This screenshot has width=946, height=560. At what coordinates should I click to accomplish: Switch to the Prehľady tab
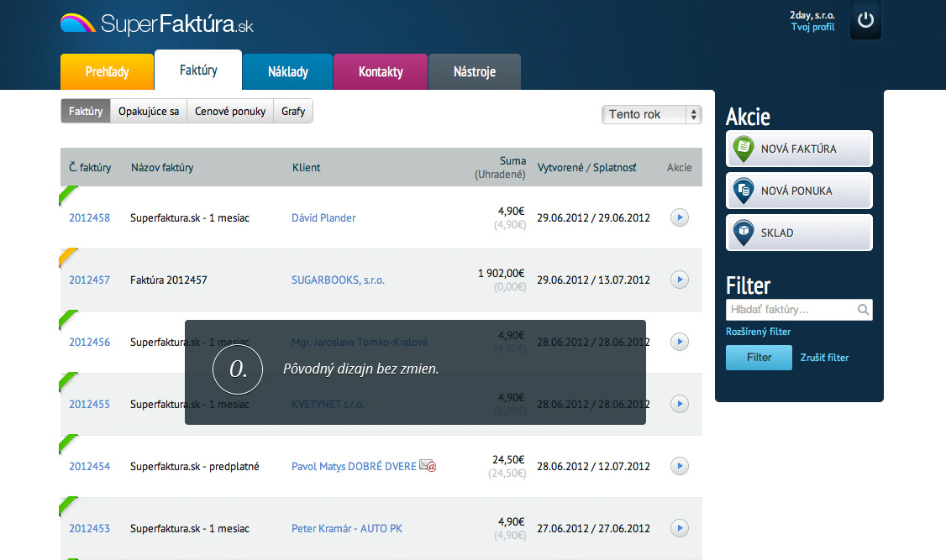(107, 71)
